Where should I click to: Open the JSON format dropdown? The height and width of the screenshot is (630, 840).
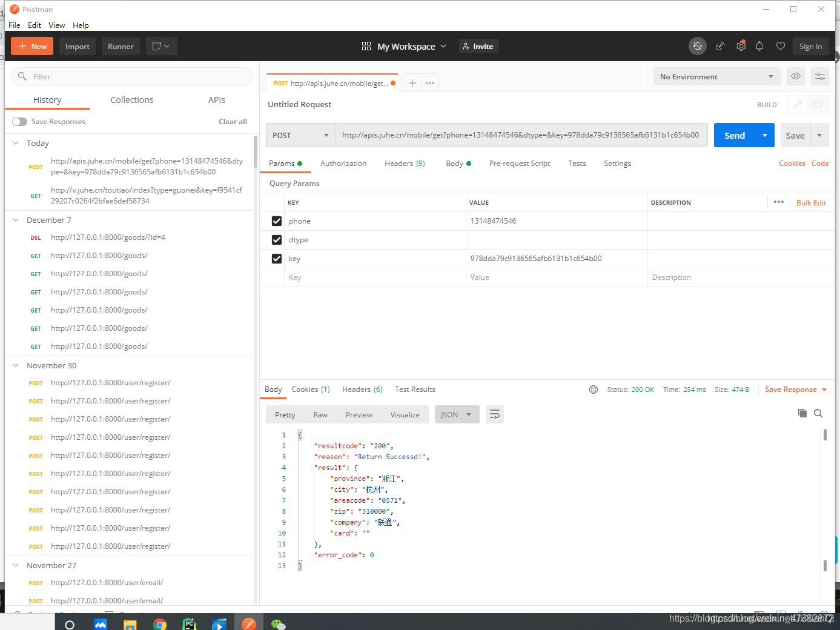coord(457,414)
